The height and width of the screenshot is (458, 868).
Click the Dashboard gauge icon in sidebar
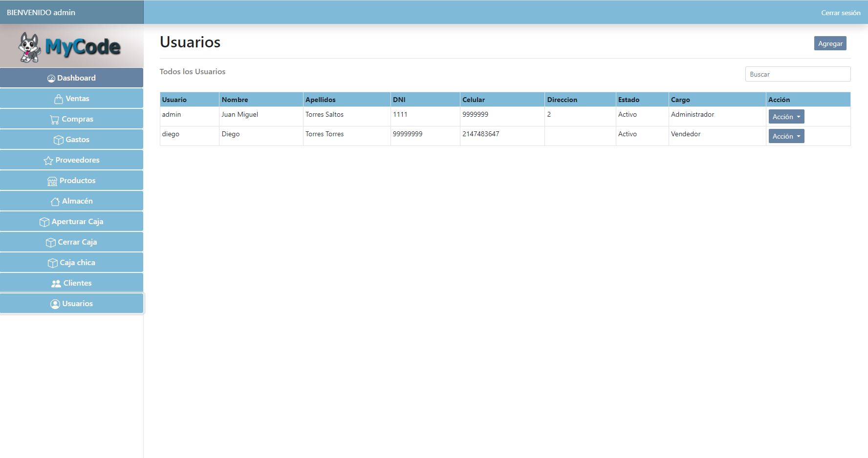(51, 79)
